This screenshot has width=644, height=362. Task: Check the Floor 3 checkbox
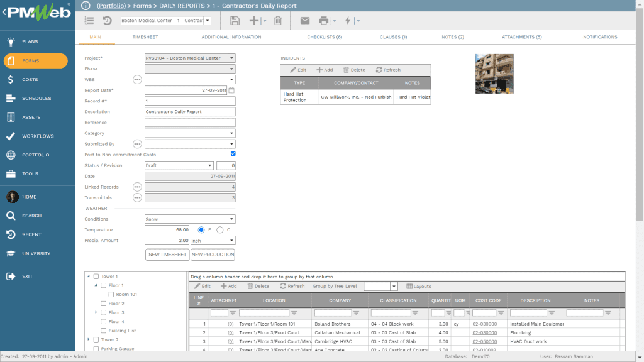tap(104, 312)
